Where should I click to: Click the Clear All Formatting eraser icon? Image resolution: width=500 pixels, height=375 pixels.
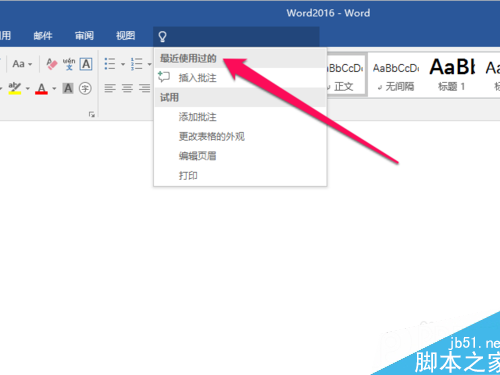tap(52, 63)
